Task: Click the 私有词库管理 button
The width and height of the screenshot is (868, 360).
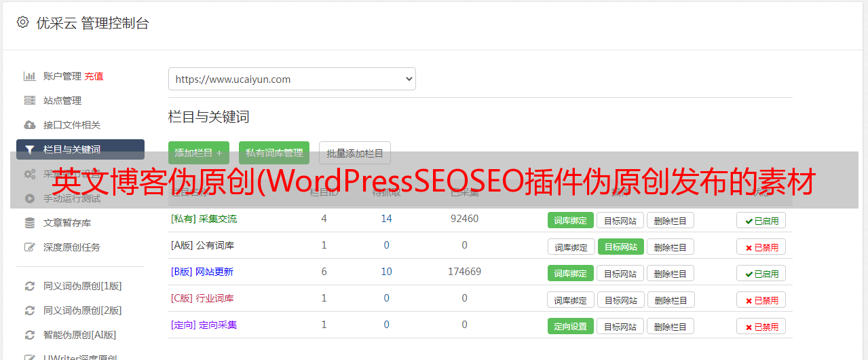Action: (x=273, y=153)
